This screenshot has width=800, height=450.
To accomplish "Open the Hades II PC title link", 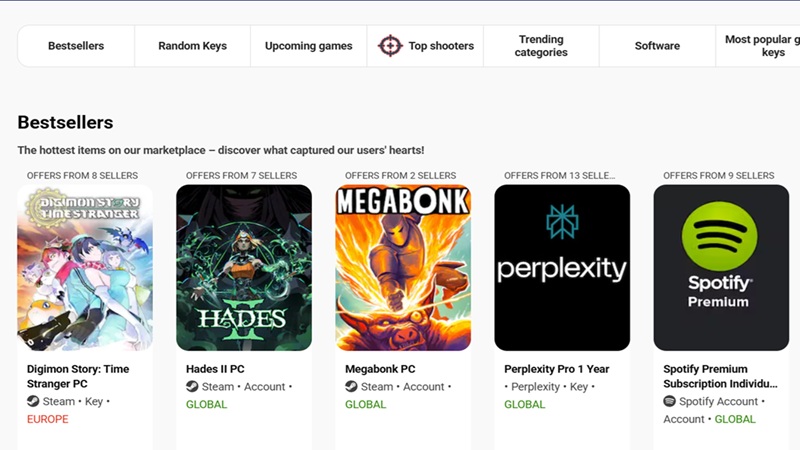I will tap(215, 369).
